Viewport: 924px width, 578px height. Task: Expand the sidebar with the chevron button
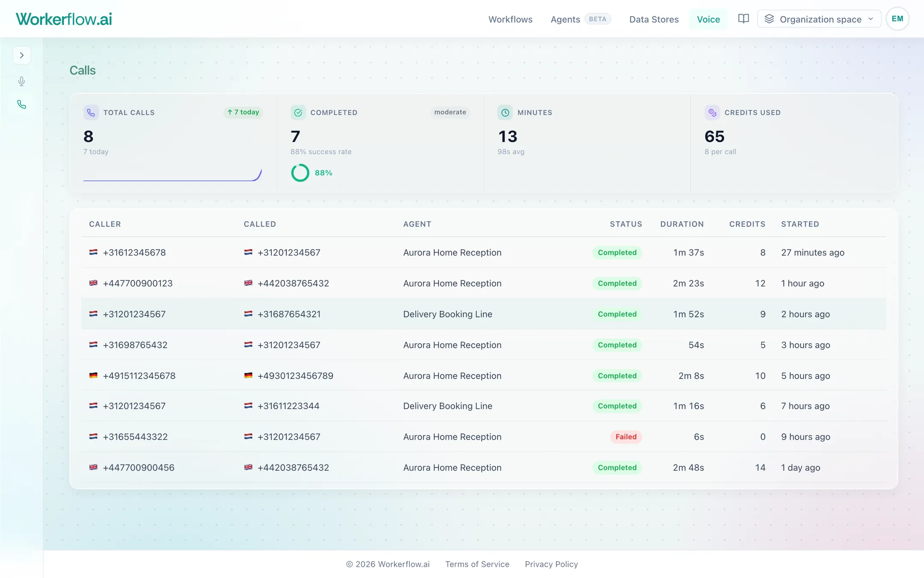coord(22,55)
